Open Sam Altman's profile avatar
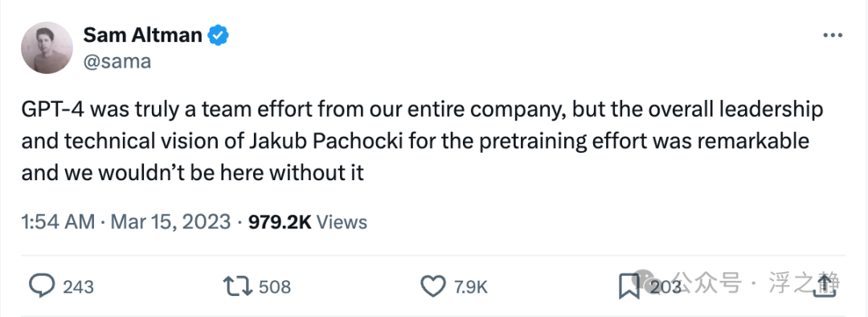Image resolution: width=868 pixels, height=317 pixels. [x=47, y=48]
